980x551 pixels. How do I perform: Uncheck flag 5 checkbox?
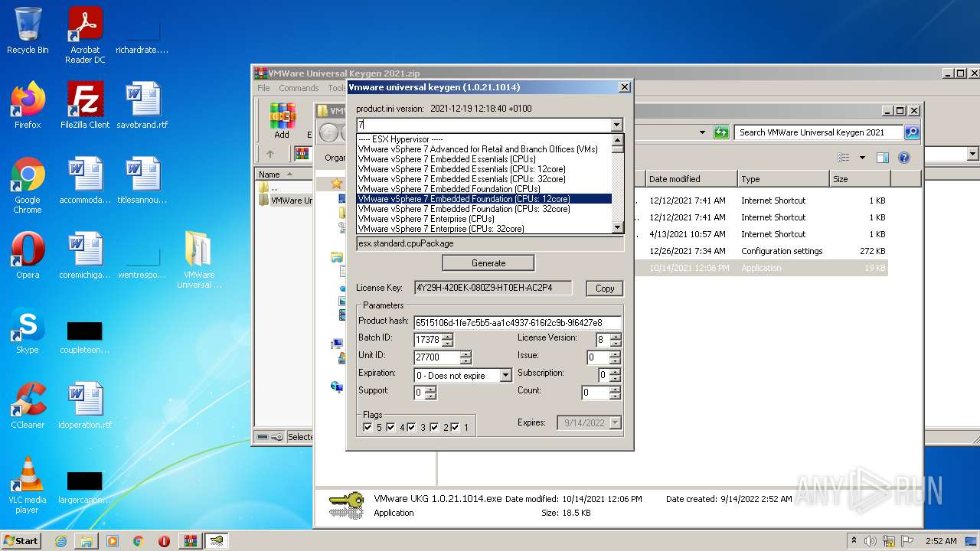click(x=367, y=427)
